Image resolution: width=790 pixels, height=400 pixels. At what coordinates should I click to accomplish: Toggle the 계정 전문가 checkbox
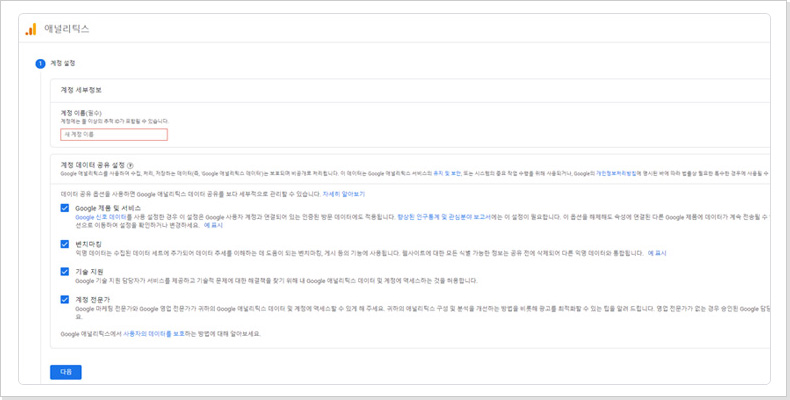[x=64, y=300]
